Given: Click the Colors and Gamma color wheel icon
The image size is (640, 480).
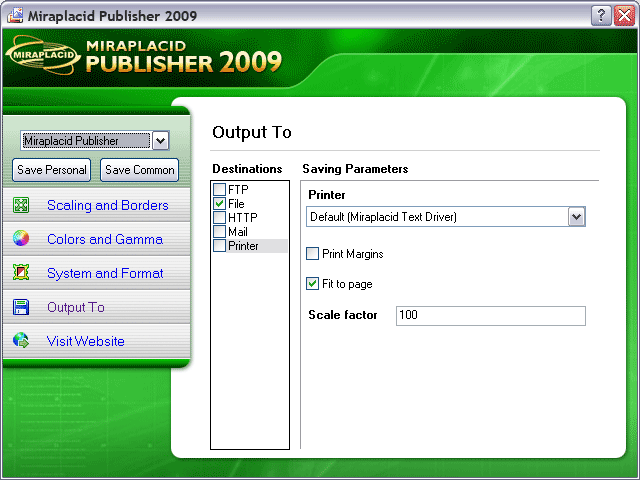Looking at the screenshot, I should tap(21, 238).
